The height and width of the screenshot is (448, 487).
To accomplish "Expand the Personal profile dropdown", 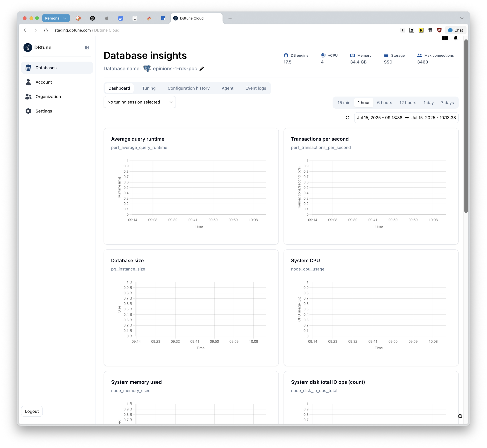I will (x=56, y=18).
